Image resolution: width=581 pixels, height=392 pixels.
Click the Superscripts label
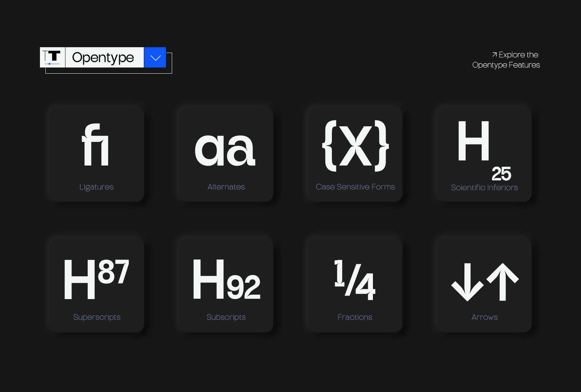(97, 317)
